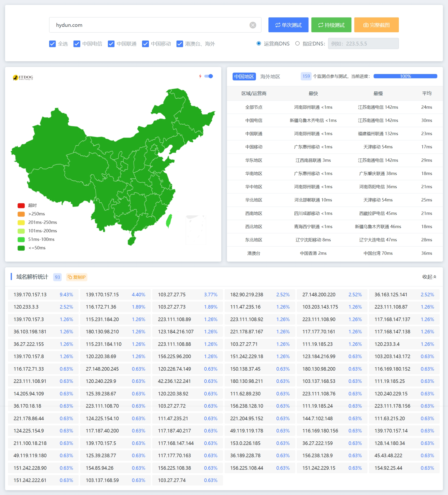Click 福建福州联通 132ms cell
The width and height of the screenshot is (448, 495).
[x=378, y=134]
